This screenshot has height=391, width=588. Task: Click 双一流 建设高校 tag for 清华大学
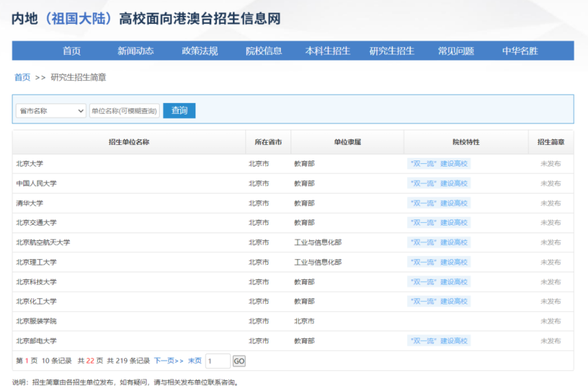pyautogui.click(x=439, y=203)
